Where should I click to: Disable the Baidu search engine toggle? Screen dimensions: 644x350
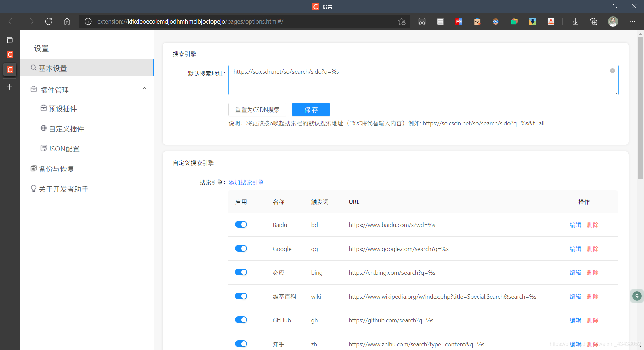(241, 224)
